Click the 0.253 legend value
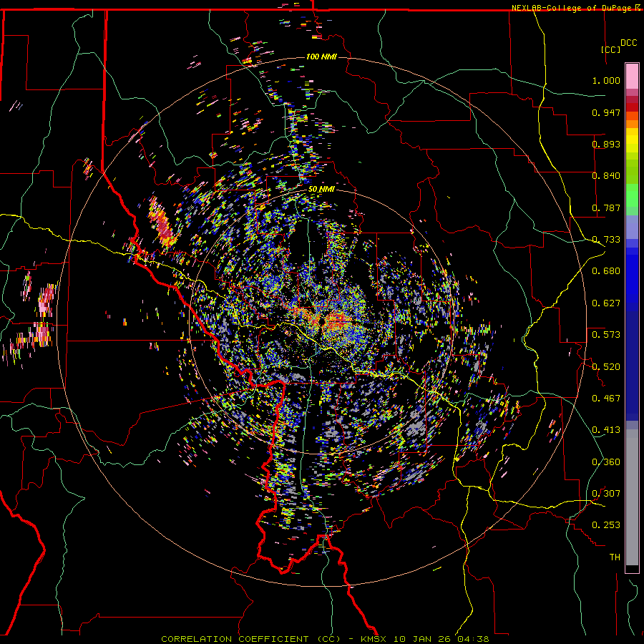Screen dimensions: 644x644 tap(606, 525)
